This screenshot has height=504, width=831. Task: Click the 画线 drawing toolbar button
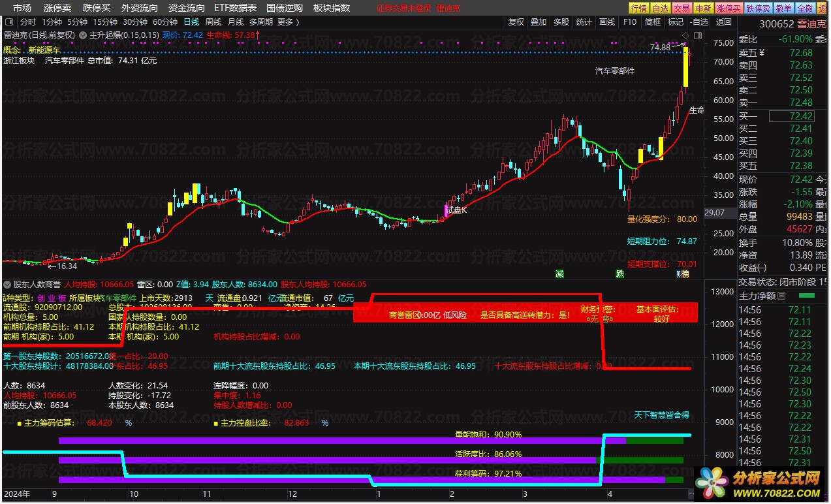click(607, 22)
